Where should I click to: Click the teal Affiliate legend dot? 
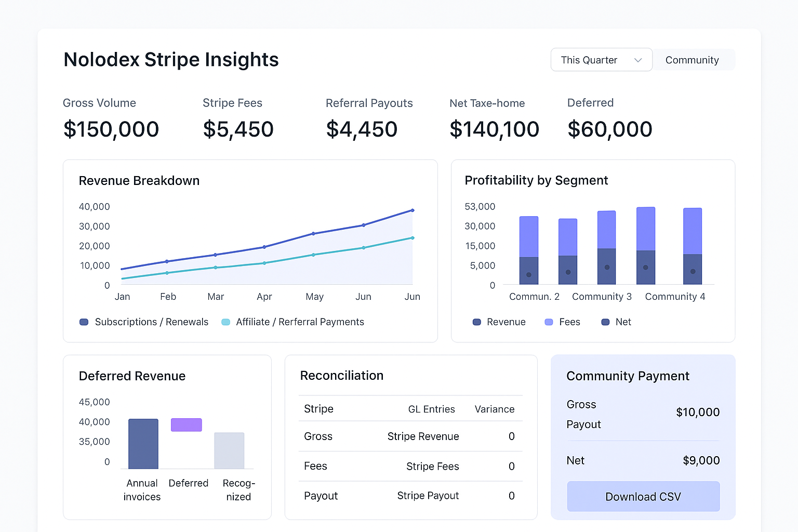coord(226,322)
